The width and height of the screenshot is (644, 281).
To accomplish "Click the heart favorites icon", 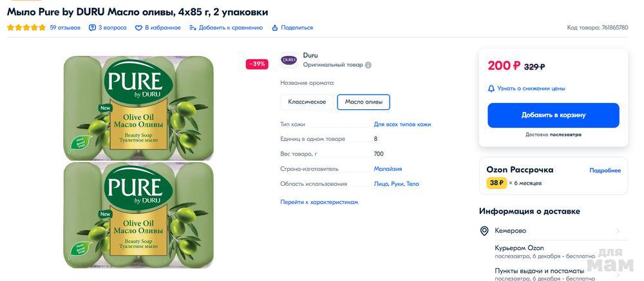I will click(138, 28).
